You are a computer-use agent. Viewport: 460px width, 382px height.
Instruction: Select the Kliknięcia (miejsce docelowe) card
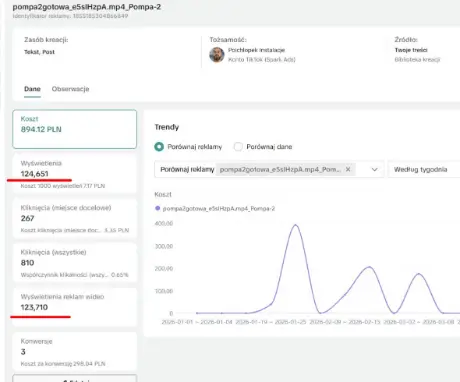[x=75, y=218]
